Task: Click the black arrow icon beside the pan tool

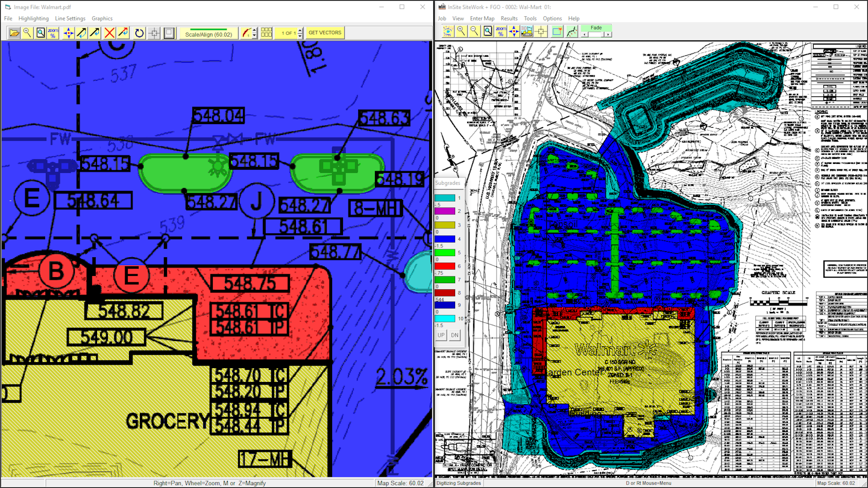Action: 81,33
